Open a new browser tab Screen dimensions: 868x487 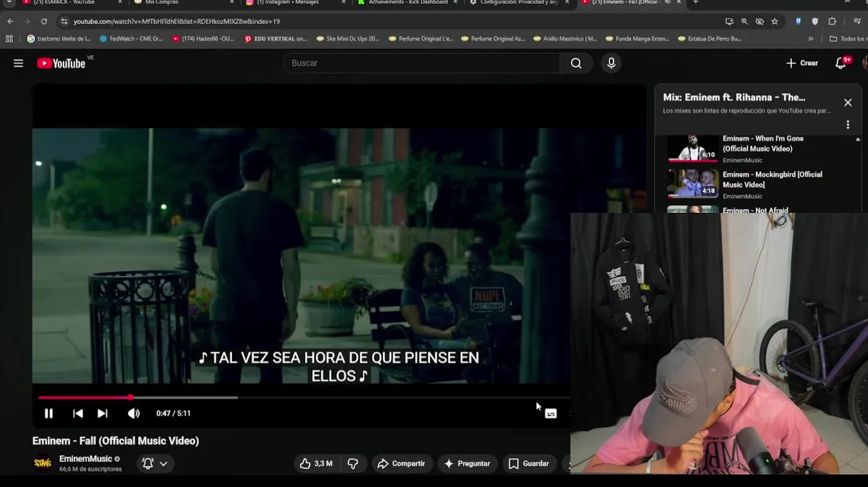tap(695, 3)
